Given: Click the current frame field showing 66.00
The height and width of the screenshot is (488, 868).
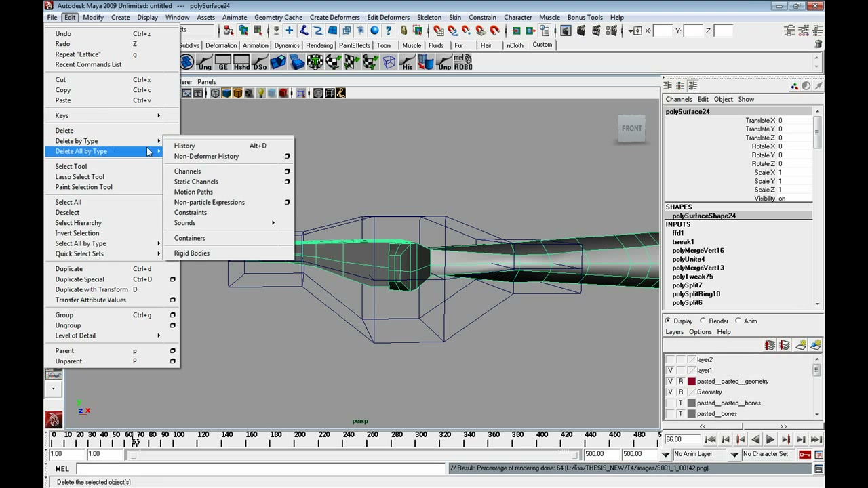Looking at the screenshot, I should point(682,439).
